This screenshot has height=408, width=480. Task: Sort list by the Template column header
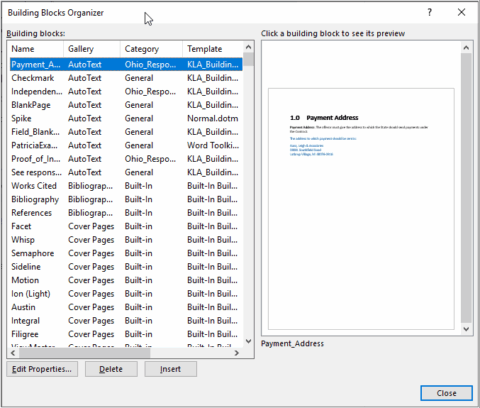pos(212,49)
